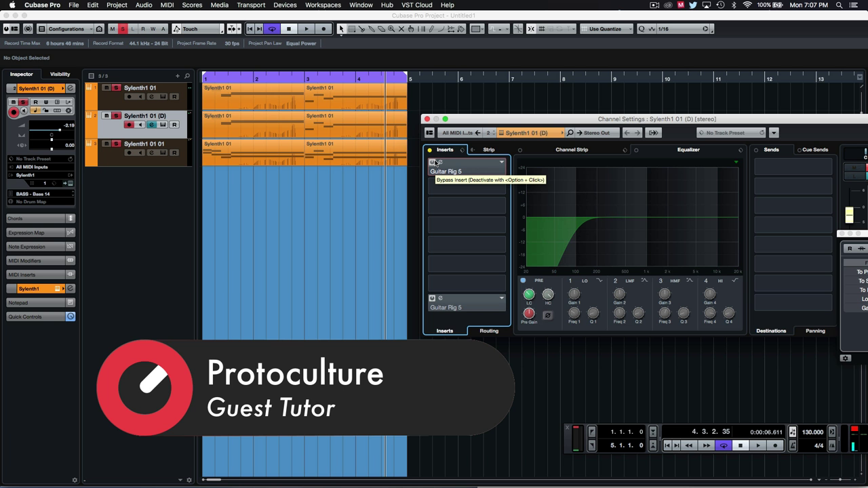Search tracks with the magnifier icon

(x=187, y=76)
